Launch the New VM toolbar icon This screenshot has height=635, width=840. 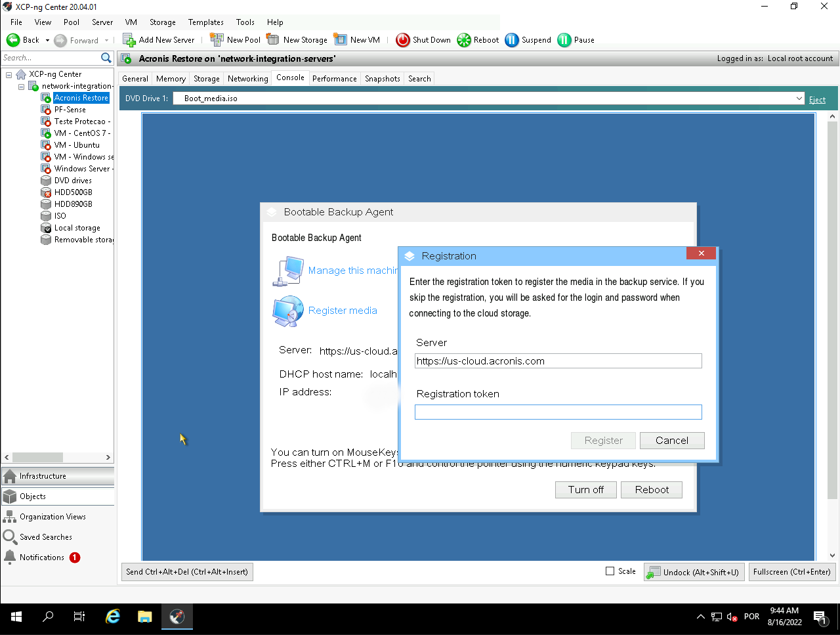pos(340,40)
